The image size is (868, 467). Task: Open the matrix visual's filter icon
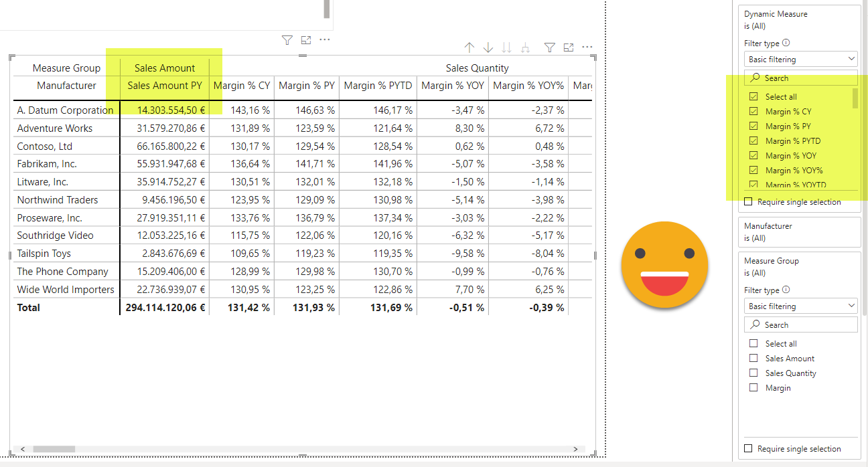click(549, 48)
